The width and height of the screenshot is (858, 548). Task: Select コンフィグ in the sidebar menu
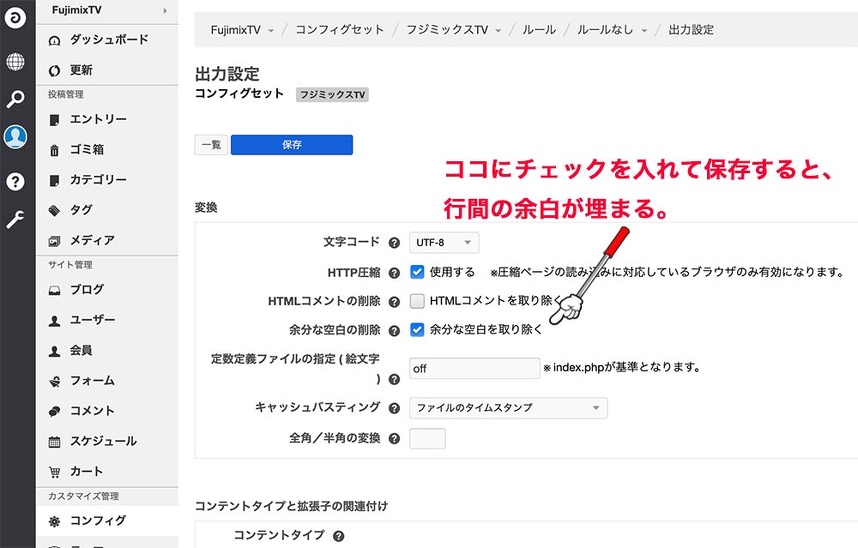[97, 520]
